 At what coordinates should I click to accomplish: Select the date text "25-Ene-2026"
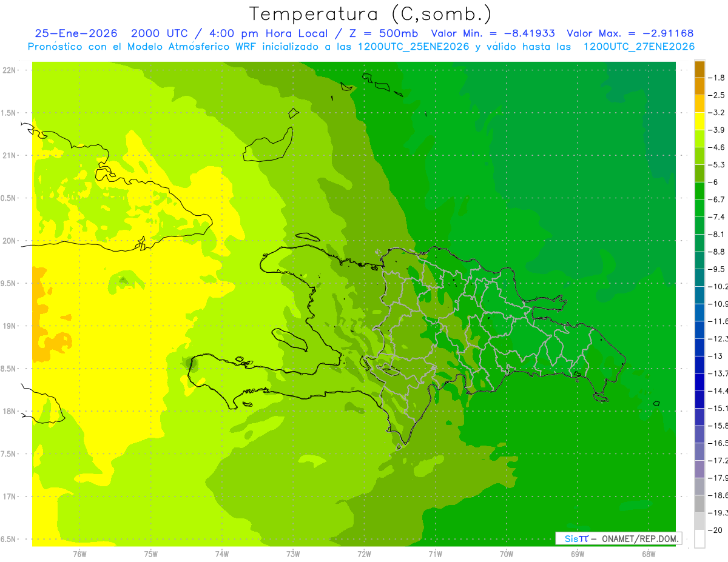coord(76,33)
